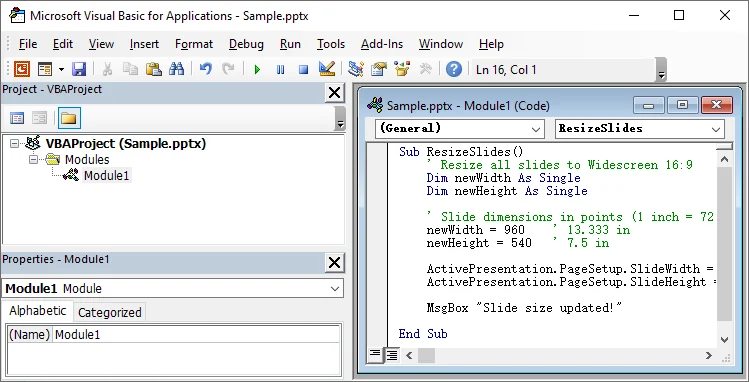Select VBAProject (Sample.pptx) in tree

tap(126, 143)
